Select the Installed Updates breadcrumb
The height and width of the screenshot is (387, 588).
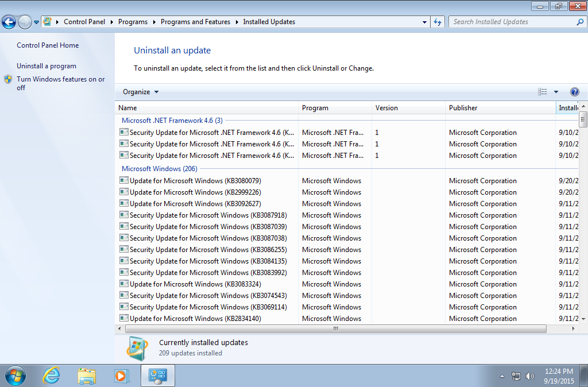[x=269, y=22]
